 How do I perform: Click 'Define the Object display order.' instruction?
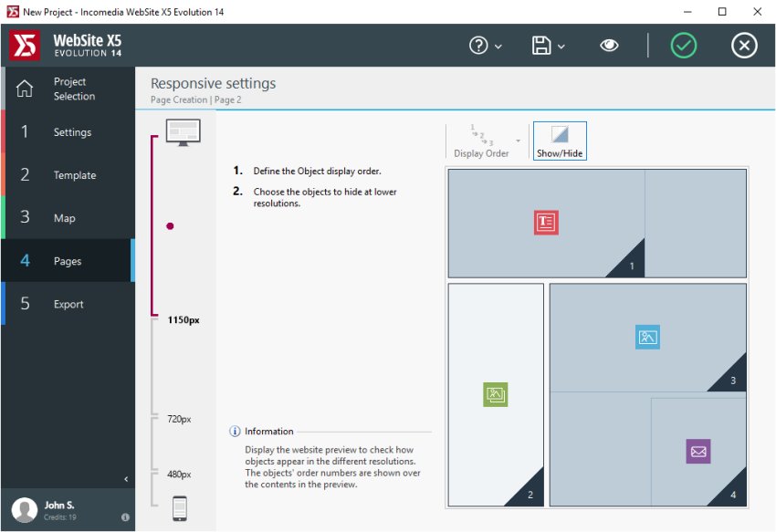coord(317,172)
